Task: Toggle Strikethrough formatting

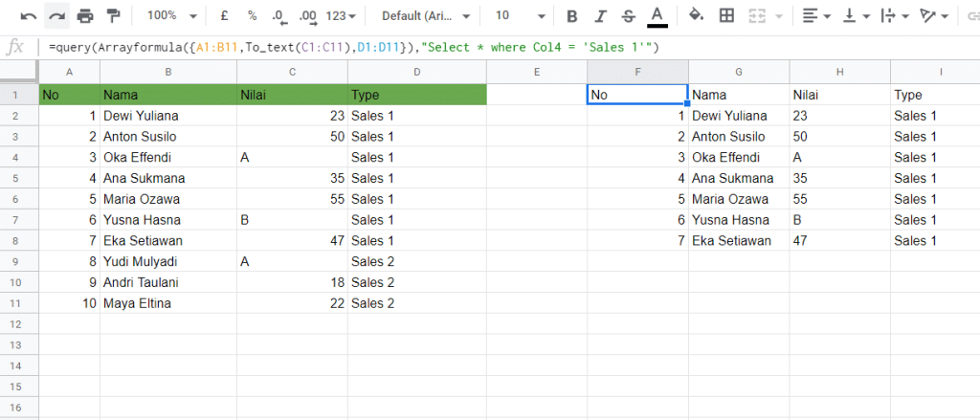Action: tap(629, 17)
